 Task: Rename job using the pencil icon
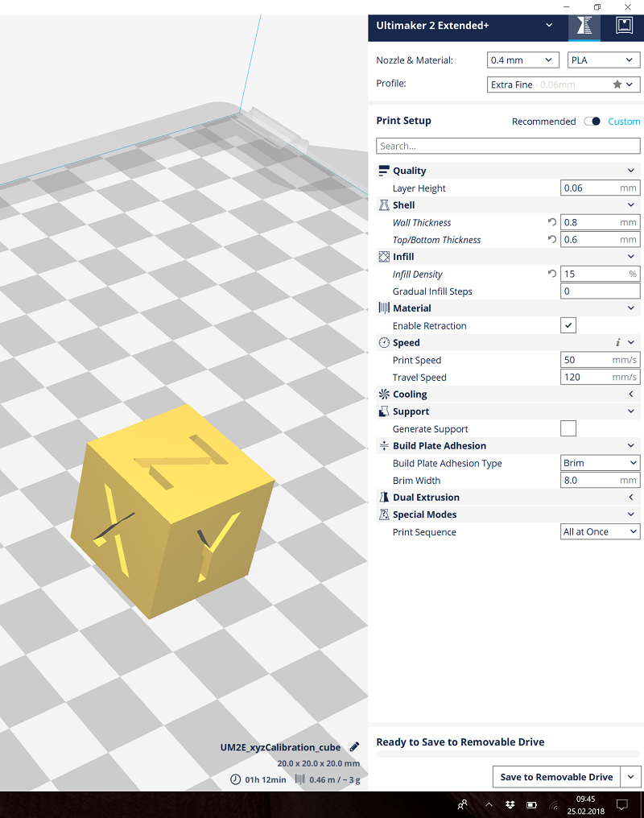click(x=354, y=747)
